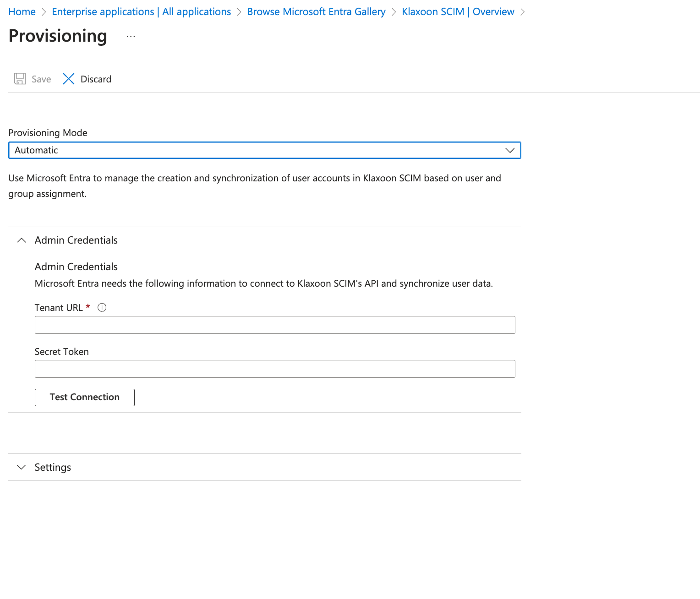Go to Home breadcrumb
Viewport: 700px width, 599px height.
(22, 12)
